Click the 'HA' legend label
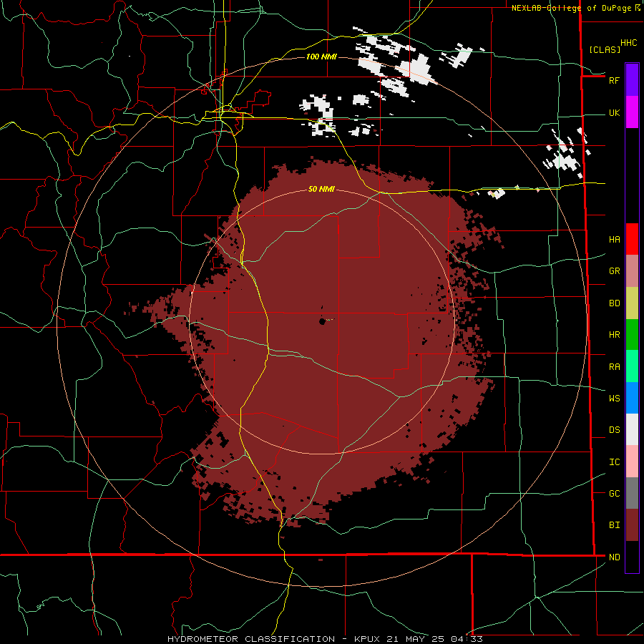 pyautogui.click(x=614, y=240)
